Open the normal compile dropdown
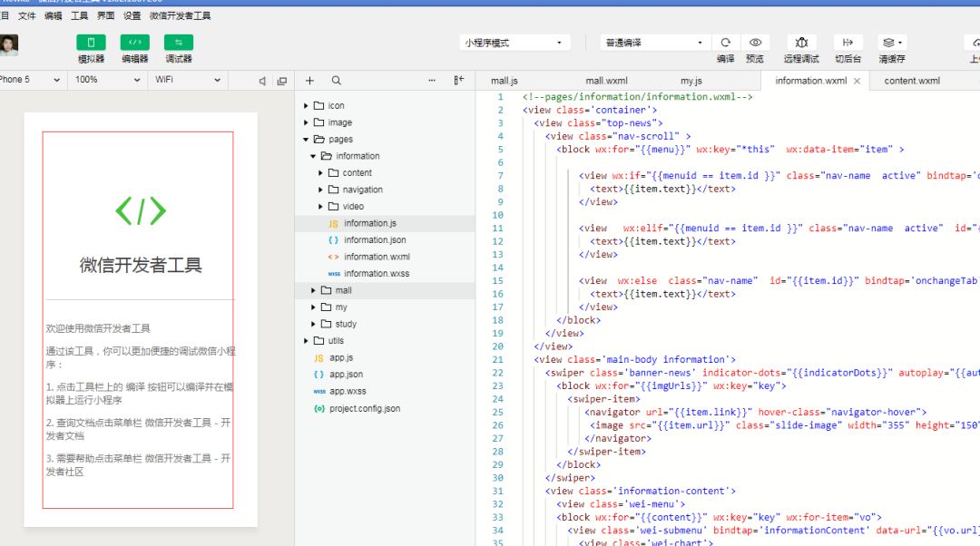980x546 pixels. click(x=654, y=43)
